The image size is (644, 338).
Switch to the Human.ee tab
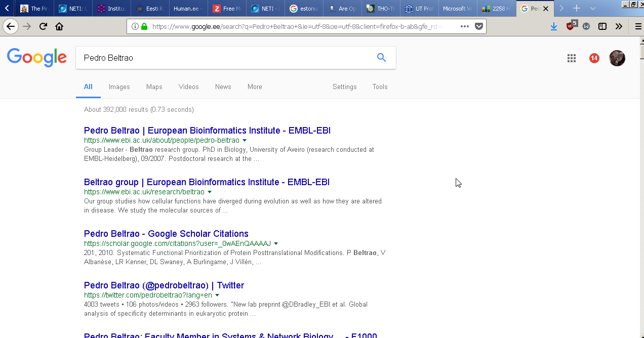click(x=188, y=9)
